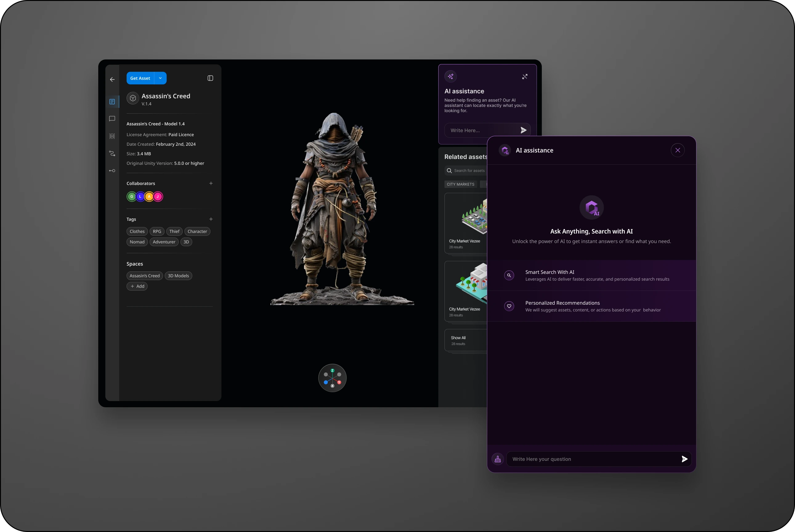Click the Paid Licence text
The width and height of the screenshot is (795, 532).
coord(181,135)
